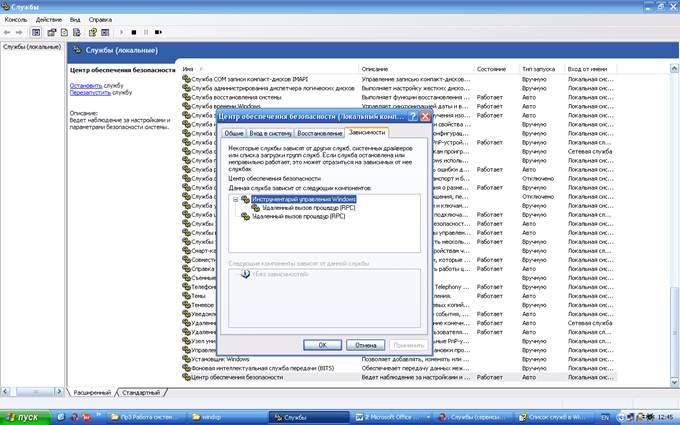Viewport: 680px width, 425px height.
Task: Click the Internet Explorer quick launch icon
Action: [x=61, y=417]
